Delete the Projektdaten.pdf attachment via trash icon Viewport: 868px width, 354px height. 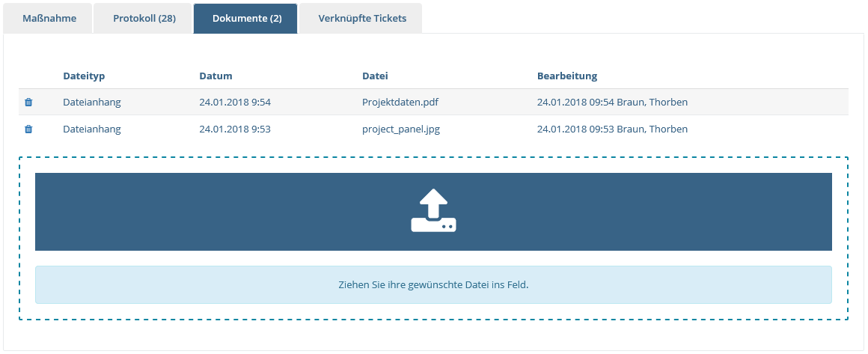[28, 103]
